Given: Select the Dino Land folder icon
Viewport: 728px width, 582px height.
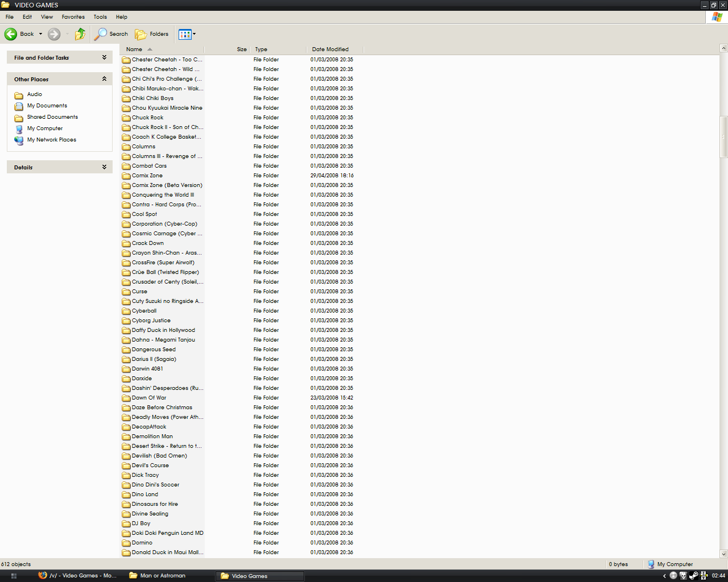Looking at the screenshot, I should tap(126, 494).
